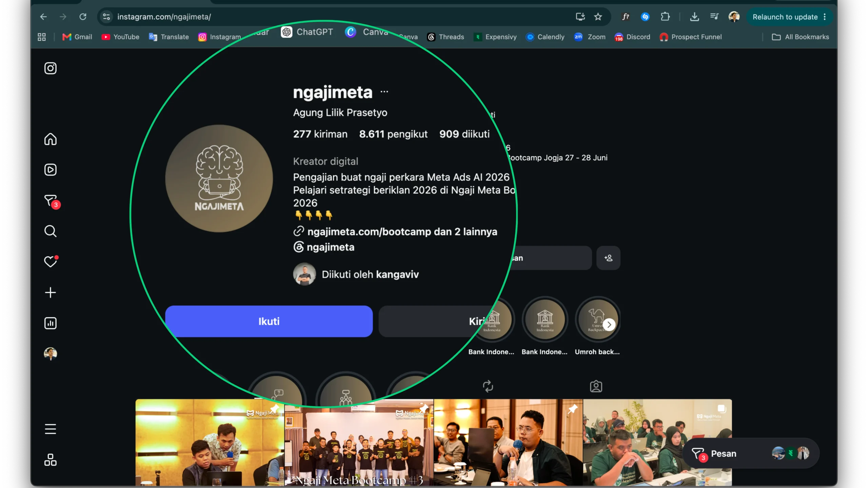Reload the Instagram page
The image size is (868, 488).
83,17
